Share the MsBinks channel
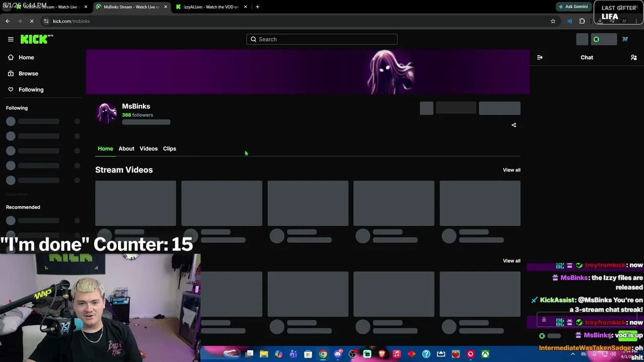This screenshot has width=644, height=362. [514, 125]
